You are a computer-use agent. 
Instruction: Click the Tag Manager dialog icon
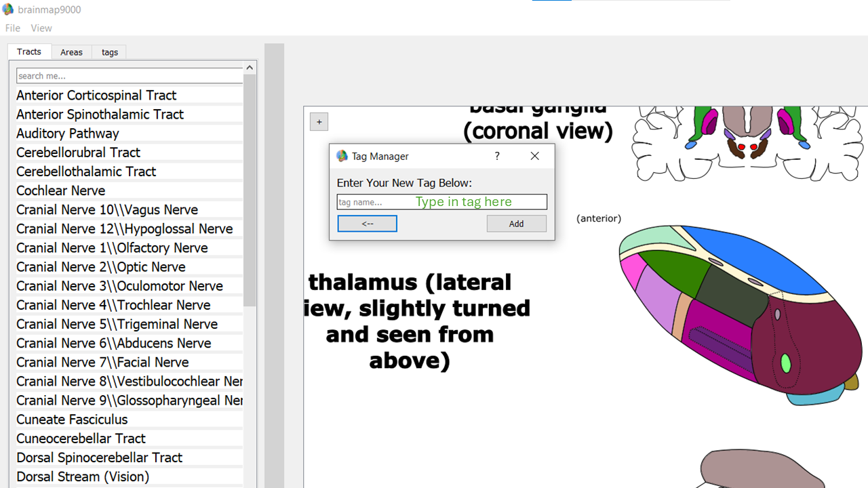(342, 156)
